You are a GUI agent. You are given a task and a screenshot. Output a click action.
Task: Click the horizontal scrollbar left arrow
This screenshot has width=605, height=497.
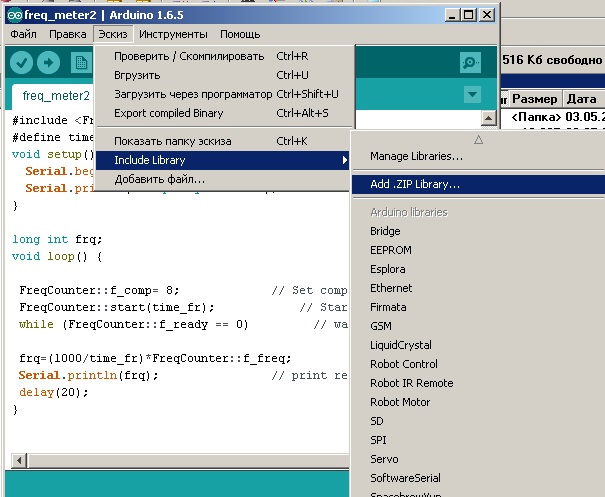coord(19,460)
